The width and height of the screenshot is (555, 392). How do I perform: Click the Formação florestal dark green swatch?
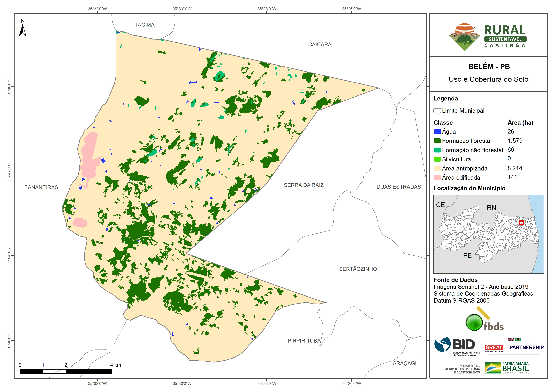point(437,141)
